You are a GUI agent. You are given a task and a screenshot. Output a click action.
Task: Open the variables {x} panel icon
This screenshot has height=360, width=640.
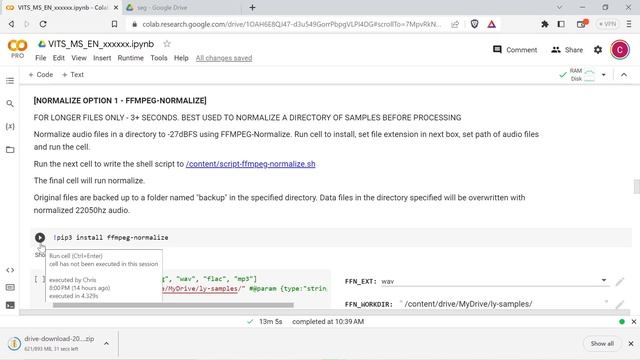10,127
